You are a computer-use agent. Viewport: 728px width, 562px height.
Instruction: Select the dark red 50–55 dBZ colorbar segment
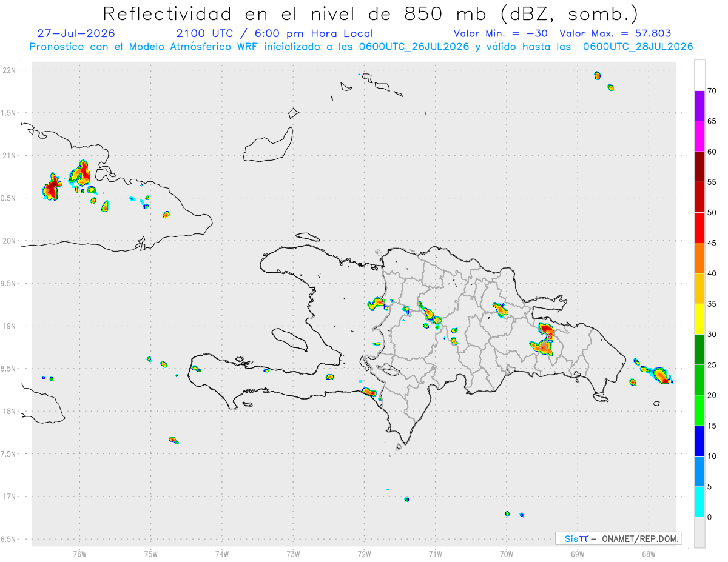(699, 197)
